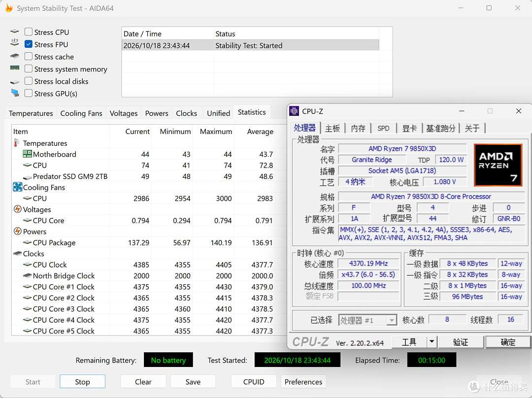The height and width of the screenshot is (398, 532).
Task: Select the Statistics tab
Action: tap(252, 112)
